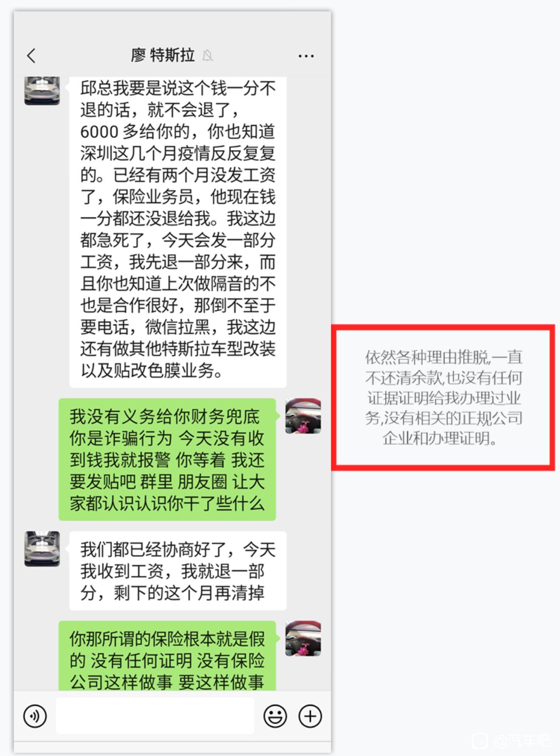Go back using the header arrow

coord(31,56)
